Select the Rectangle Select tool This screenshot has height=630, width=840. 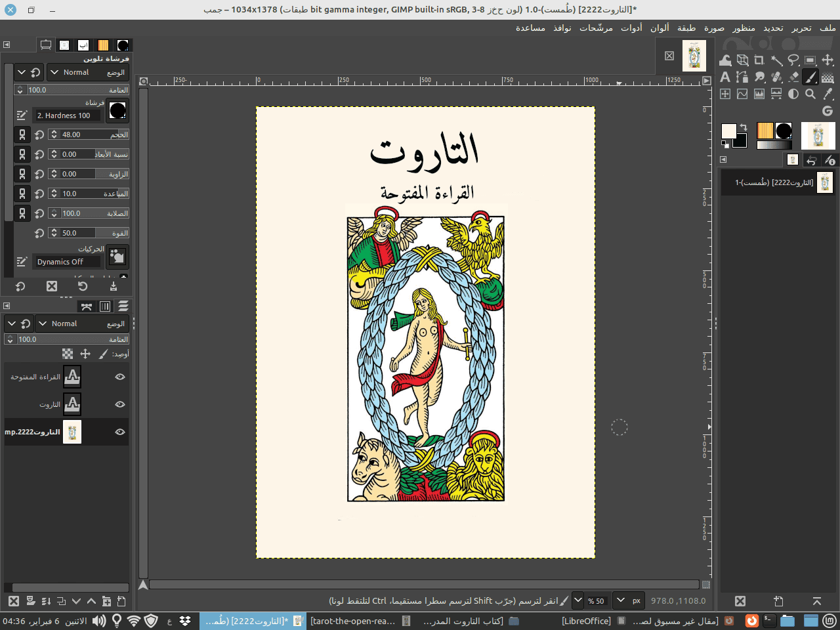pos(810,60)
